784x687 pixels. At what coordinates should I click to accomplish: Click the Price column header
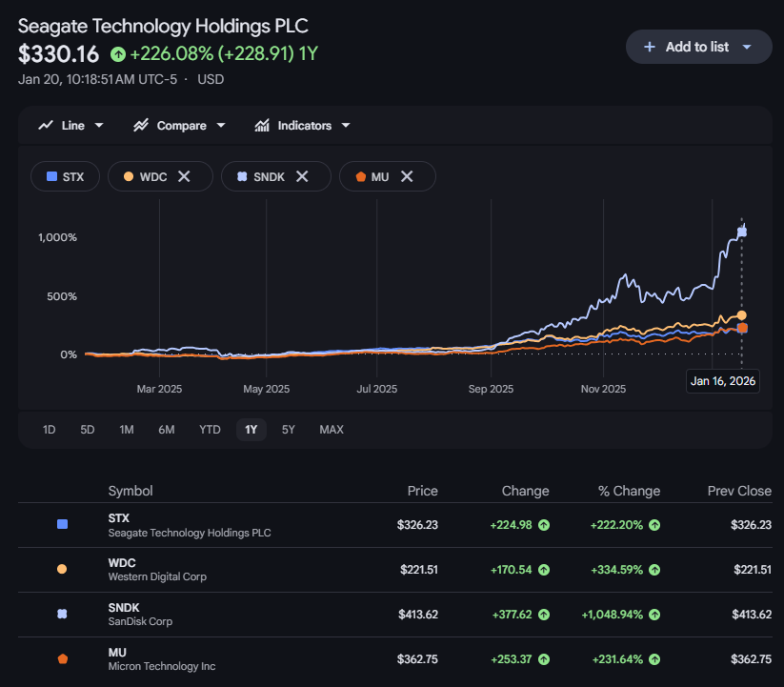[x=423, y=491]
